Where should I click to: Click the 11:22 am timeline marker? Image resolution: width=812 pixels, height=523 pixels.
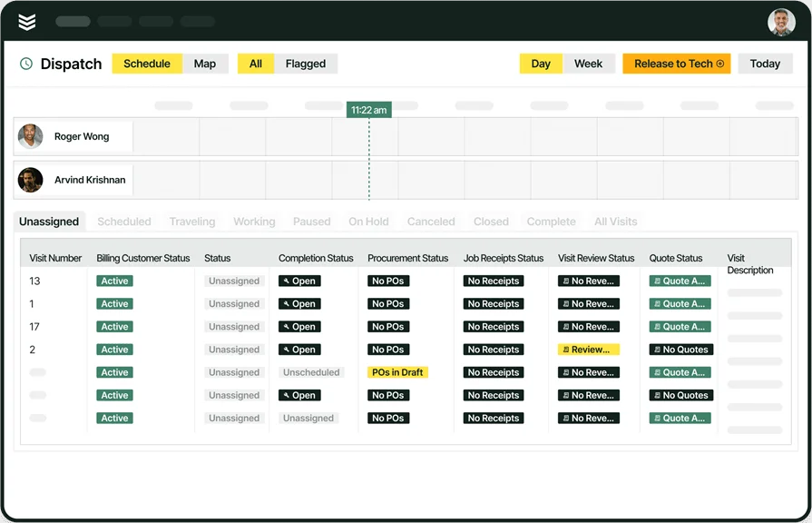click(367, 107)
